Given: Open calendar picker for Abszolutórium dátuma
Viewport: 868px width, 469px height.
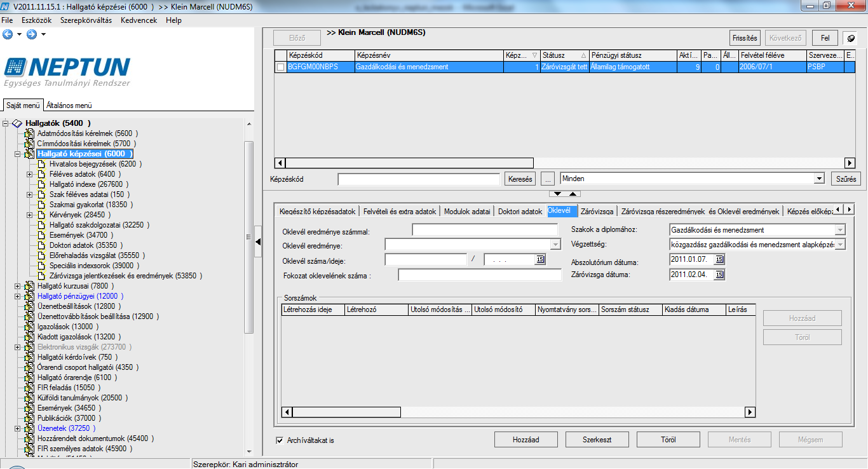Looking at the screenshot, I should pos(719,259).
